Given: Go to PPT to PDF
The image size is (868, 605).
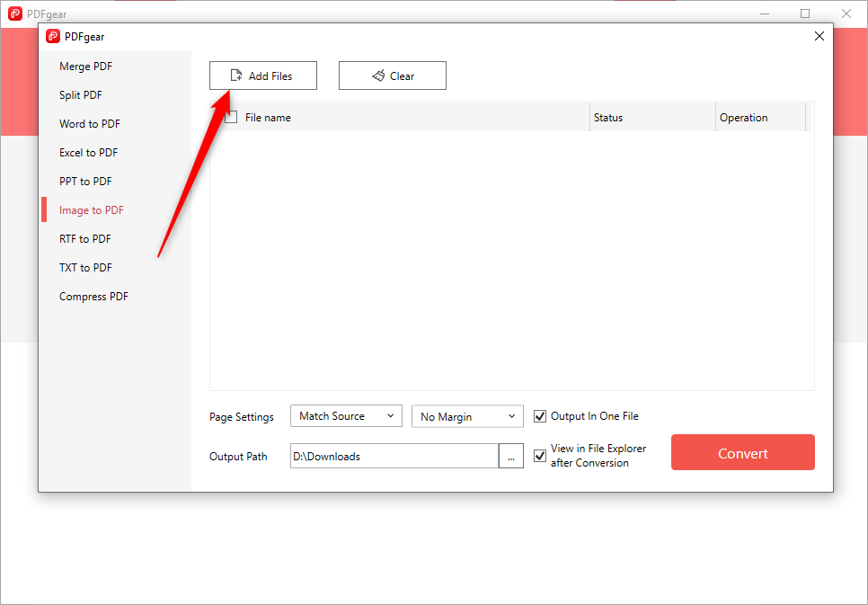Looking at the screenshot, I should [85, 182].
